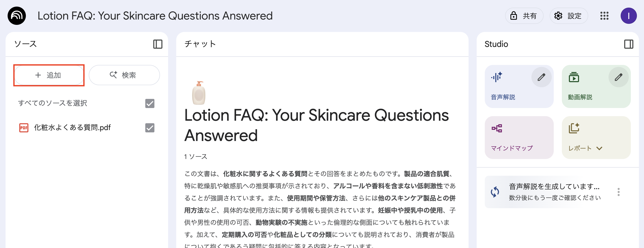The height and width of the screenshot is (248, 644).
Task: Edit 動画解説 settings with the pencil icon
Action: (618, 77)
